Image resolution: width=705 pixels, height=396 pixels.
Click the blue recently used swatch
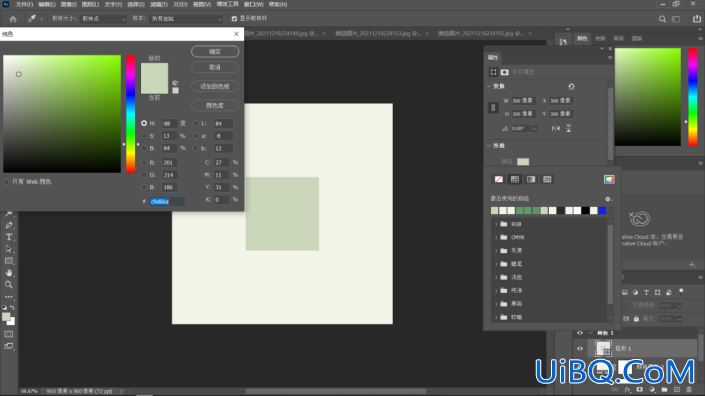tap(602, 210)
